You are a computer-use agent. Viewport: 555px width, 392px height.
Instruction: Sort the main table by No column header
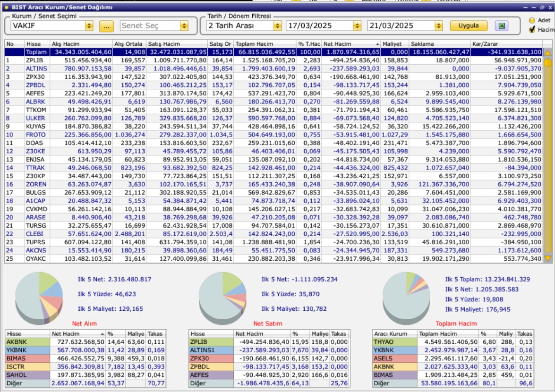coord(14,44)
